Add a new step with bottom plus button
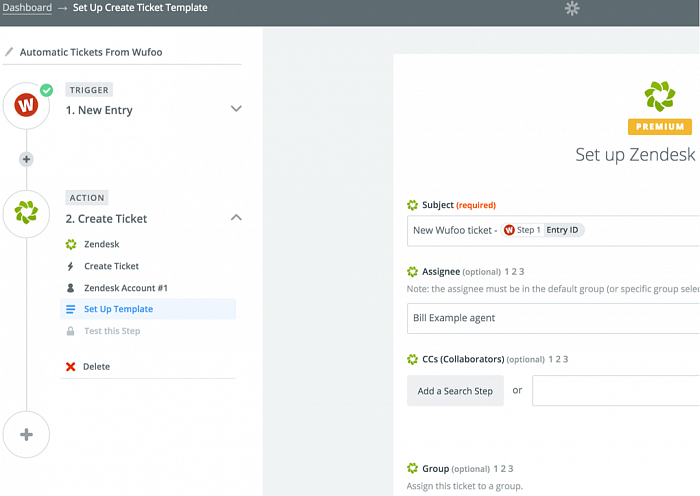 (26, 434)
